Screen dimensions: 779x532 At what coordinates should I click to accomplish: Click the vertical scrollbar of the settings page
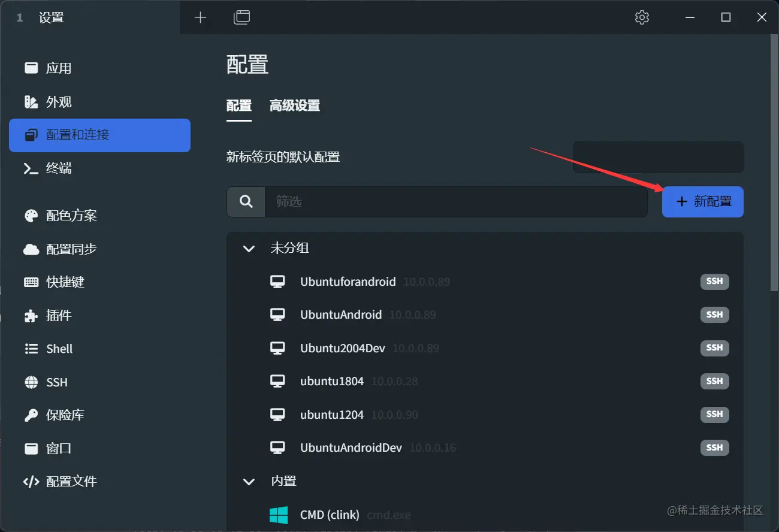[774, 164]
